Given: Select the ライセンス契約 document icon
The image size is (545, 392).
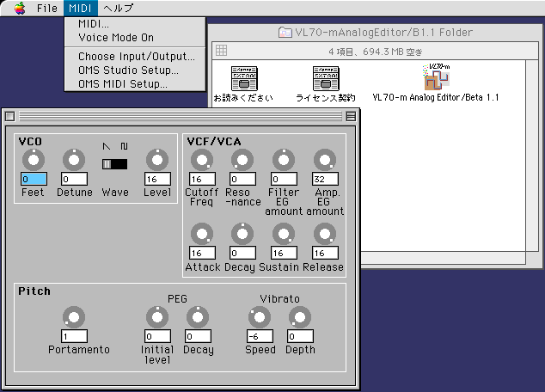Looking at the screenshot, I should pos(326,78).
